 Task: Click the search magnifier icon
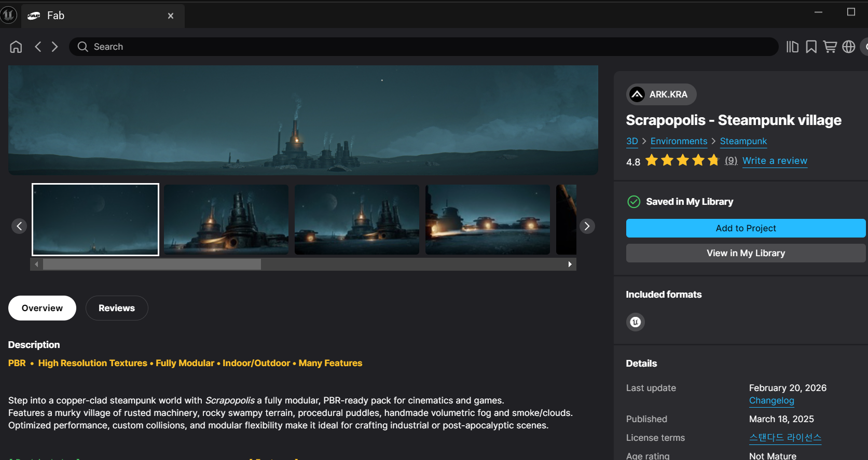[82, 47]
